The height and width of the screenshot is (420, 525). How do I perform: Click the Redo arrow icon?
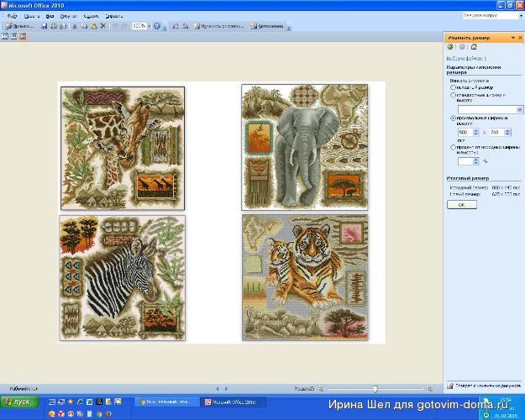pos(124,26)
